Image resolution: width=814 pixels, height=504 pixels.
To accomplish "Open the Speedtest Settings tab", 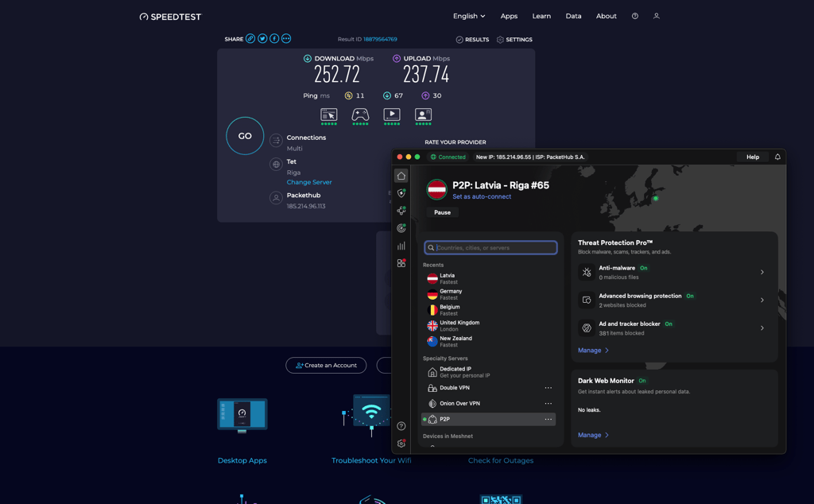I will coord(514,40).
